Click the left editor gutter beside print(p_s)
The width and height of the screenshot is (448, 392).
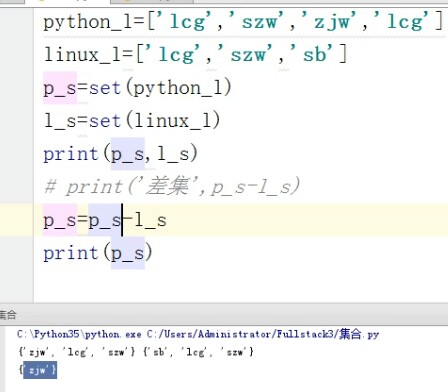[x=17, y=253]
